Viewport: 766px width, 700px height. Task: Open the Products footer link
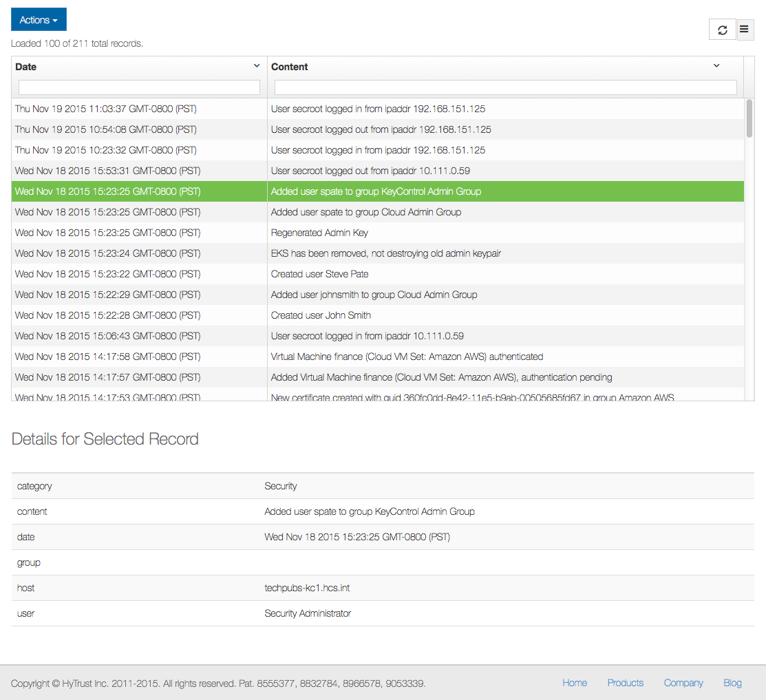point(626,683)
